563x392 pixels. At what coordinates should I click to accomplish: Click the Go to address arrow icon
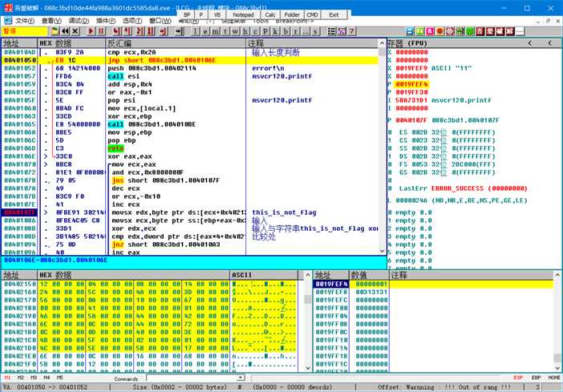point(179,31)
